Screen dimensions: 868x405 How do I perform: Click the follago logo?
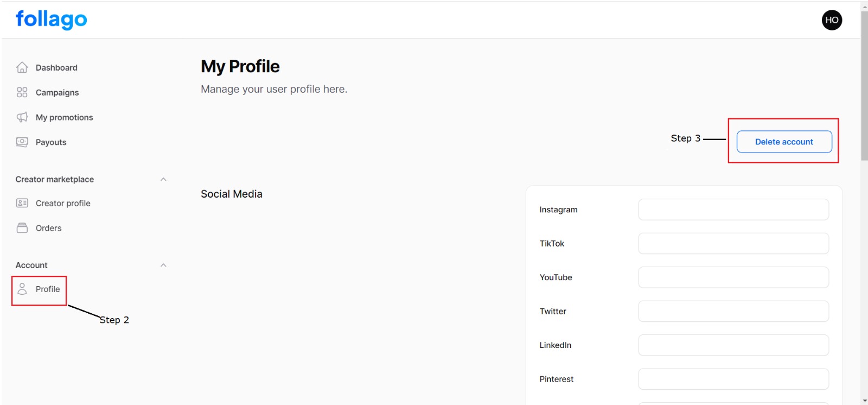tap(51, 20)
